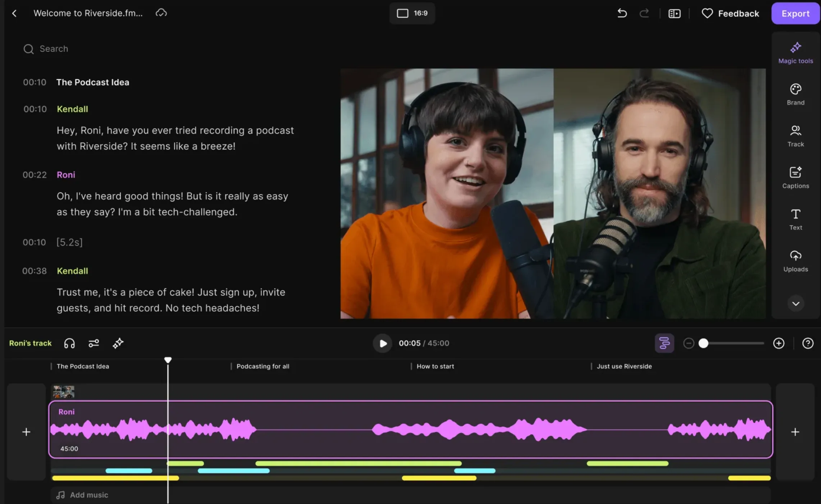Open the Uploads panel
Viewport: 821px width, 504px height.
(795, 261)
